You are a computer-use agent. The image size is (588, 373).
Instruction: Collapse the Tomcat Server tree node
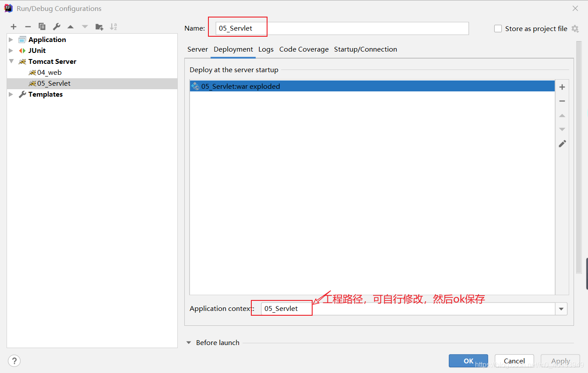11,62
